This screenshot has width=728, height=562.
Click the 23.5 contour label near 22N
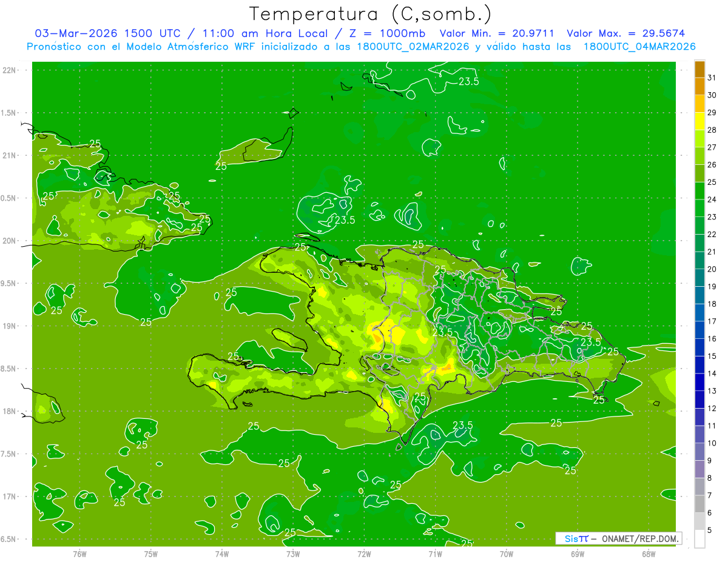click(468, 81)
